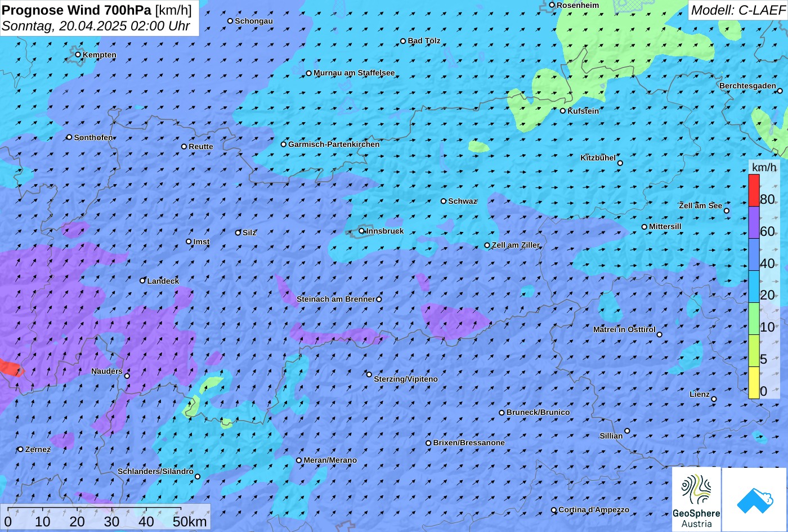Click the Schwaz location marker
The width and height of the screenshot is (788, 532).
pyautogui.click(x=444, y=201)
